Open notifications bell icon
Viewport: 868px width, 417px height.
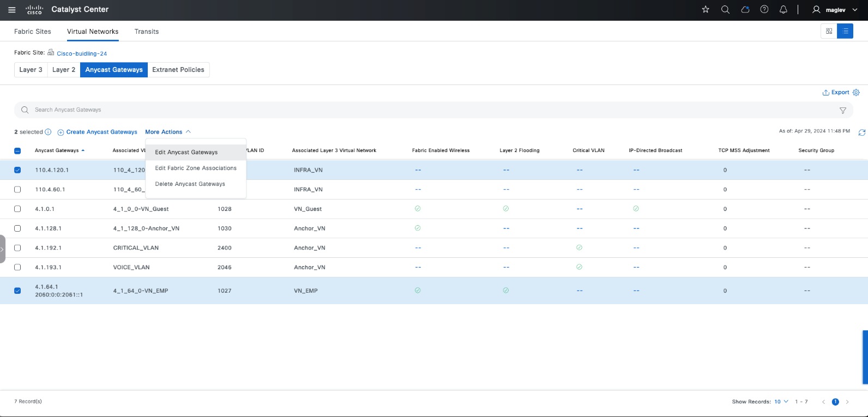point(783,9)
